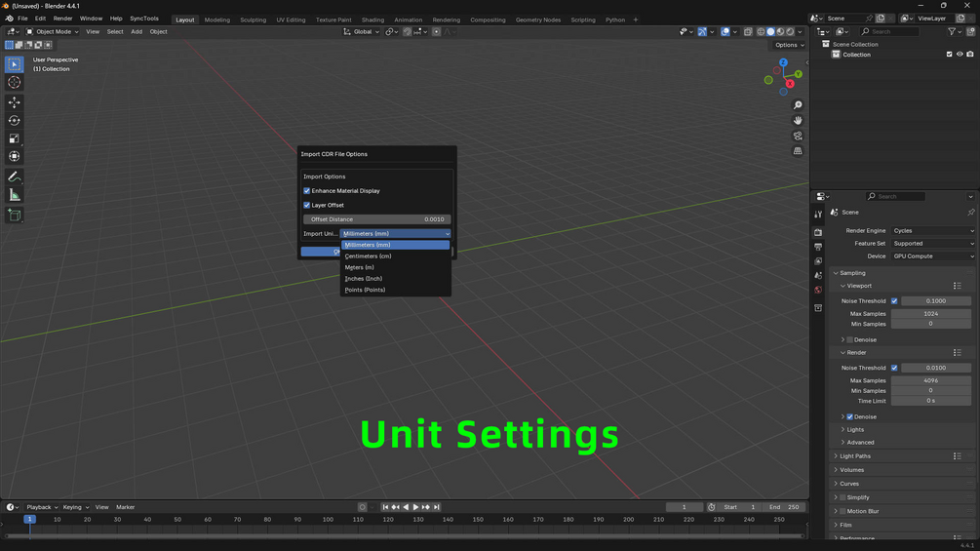The width and height of the screenshot is (980, 551).
Task: Adjust the Offset Distance field
Action: pyautogui.click(x=376, y=219)
